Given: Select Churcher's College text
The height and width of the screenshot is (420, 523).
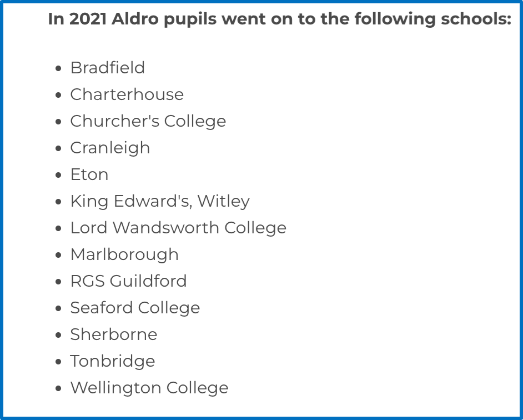Looking at the screenshot, I should click(148, 122).
